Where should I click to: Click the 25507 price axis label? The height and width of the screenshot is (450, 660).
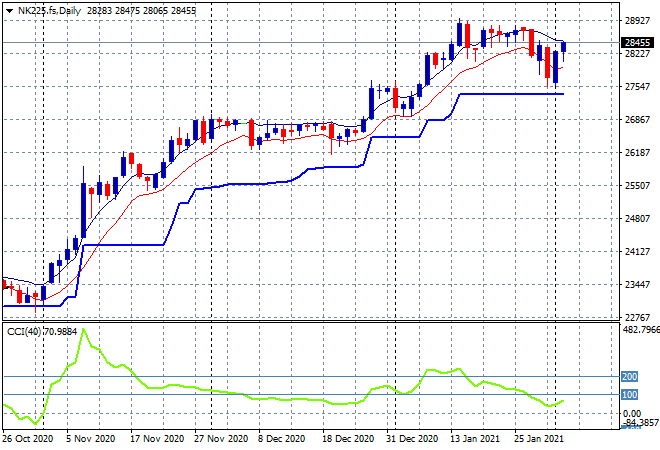tap(637, 186)
